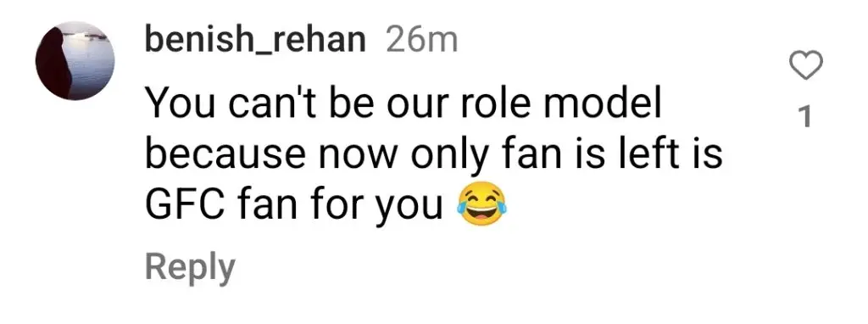Image resolution: width=868 pixels, height=324 pixels.
Task: Tap the heart outline to toggle like
Action: [x=805, y=66]
